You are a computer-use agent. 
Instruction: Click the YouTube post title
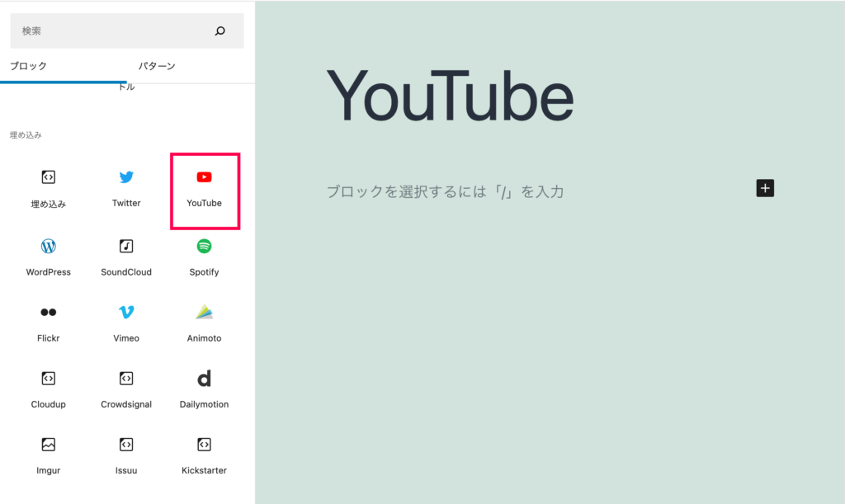(x=450, y=96)
